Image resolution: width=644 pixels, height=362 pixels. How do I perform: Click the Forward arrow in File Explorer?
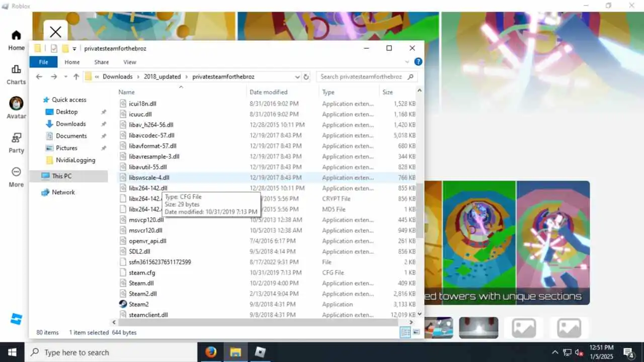point(54,76)
